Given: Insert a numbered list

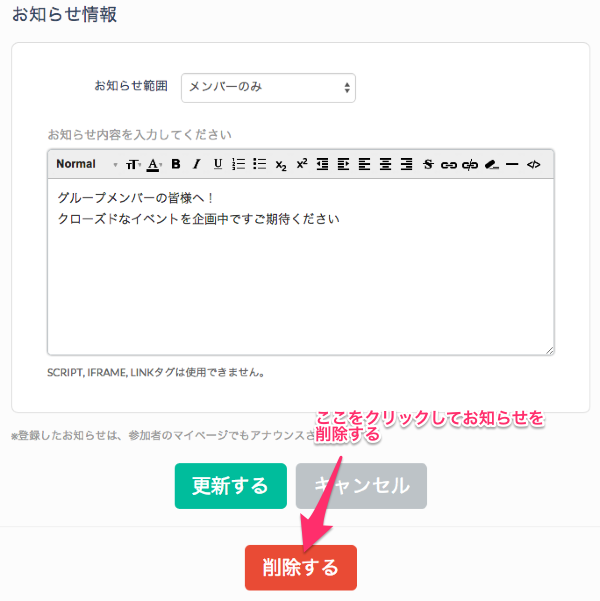Looking at the screenshot, I should pyautogui.click(x=238, y=164).
